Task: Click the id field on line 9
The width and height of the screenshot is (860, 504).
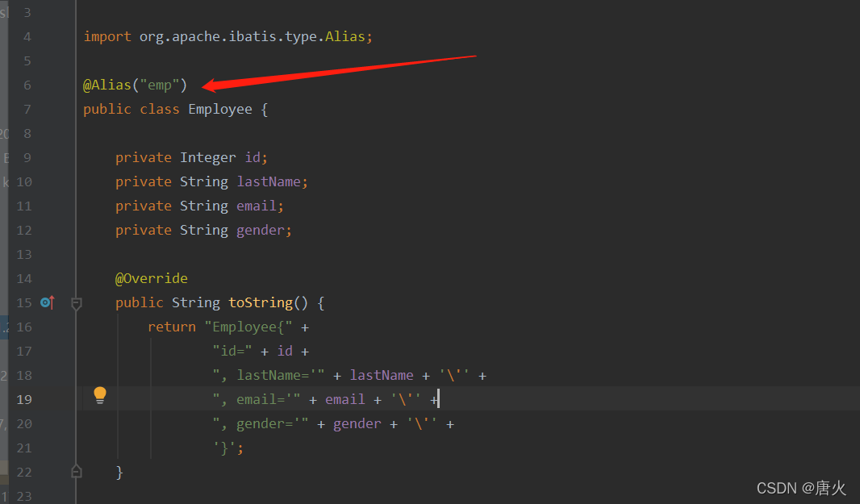Action: pos(253,158)
